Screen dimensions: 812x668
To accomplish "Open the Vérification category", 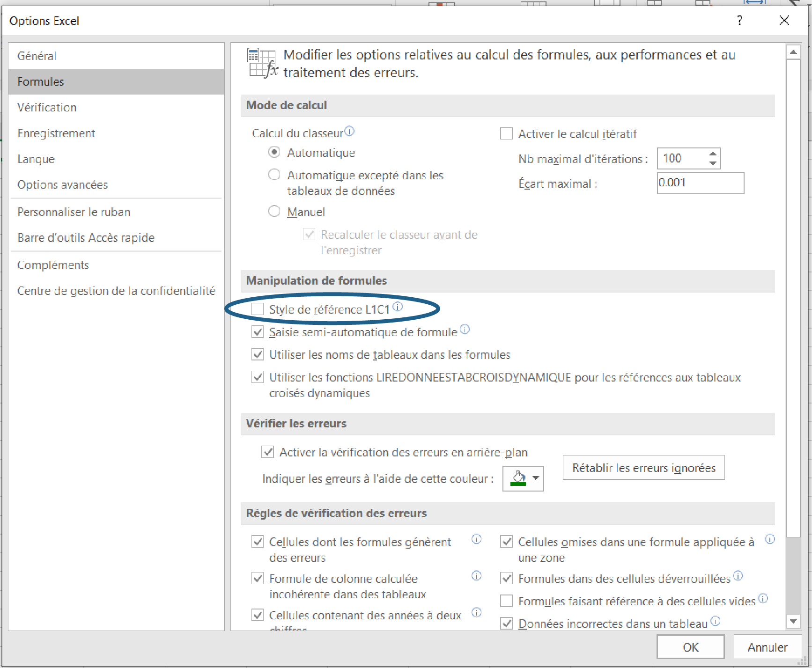I will pyautogui.click(x=116, y=107).
